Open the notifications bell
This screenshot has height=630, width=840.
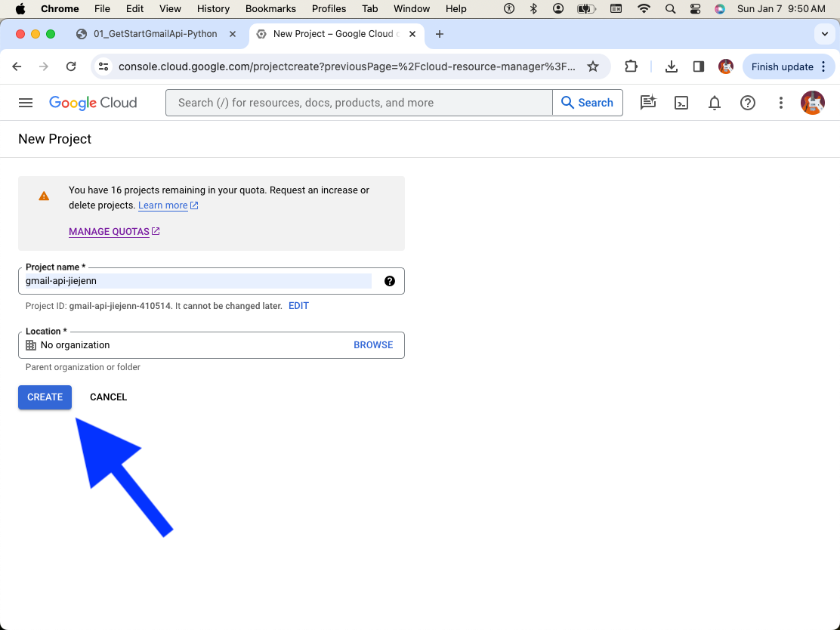(714, 102)
